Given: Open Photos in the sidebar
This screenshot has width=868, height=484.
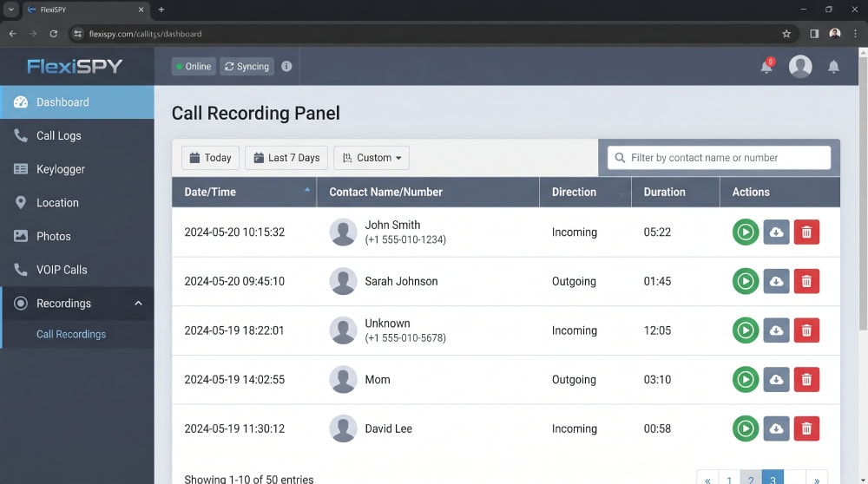Looking at the screenshot, I should (77, 236).
